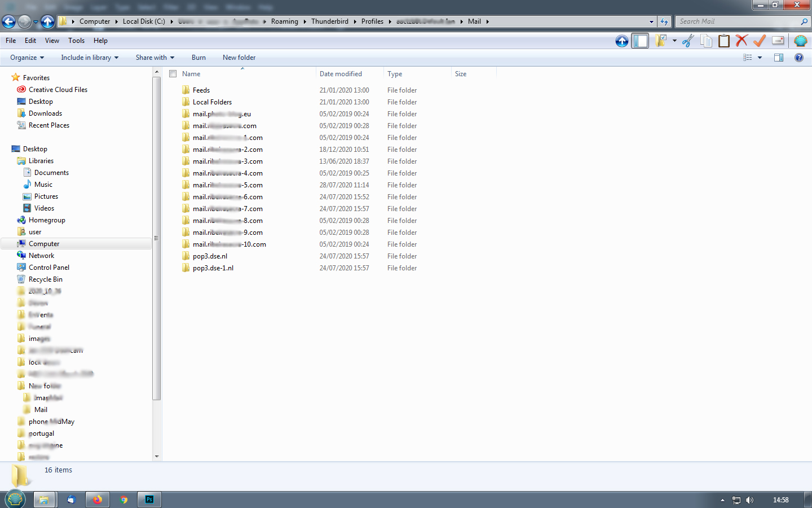Click the Refresh button by address bar
Screen dimensions: 812x508
click(664, 21)
